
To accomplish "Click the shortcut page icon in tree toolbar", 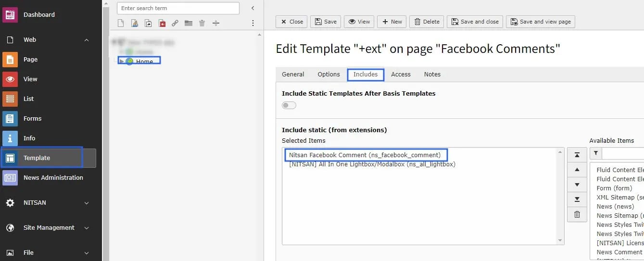I will 148,23.
